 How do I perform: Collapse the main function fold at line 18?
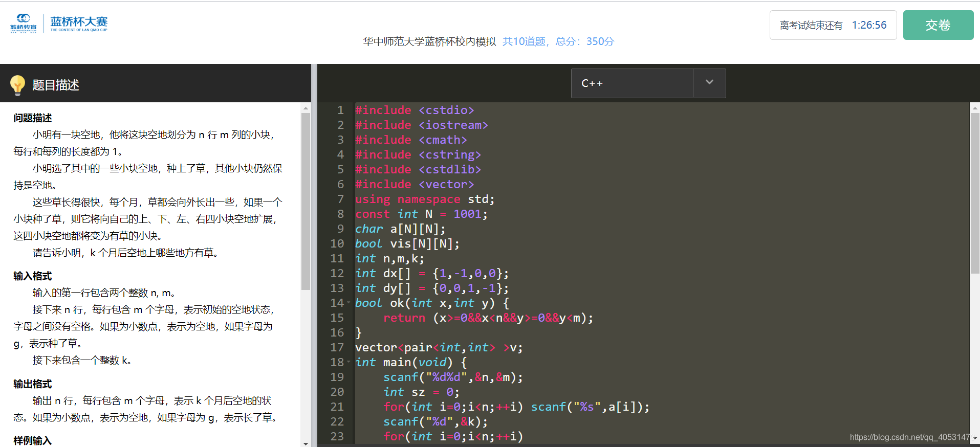click(349, 362)
